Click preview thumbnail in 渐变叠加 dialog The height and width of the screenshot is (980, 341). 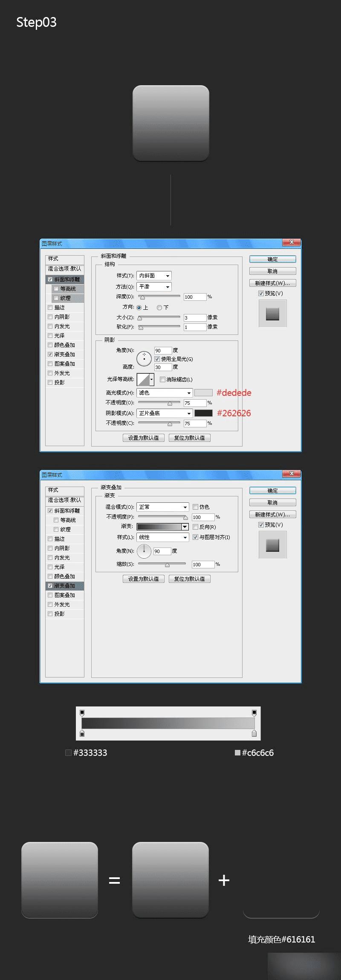[x=272, y=545]
